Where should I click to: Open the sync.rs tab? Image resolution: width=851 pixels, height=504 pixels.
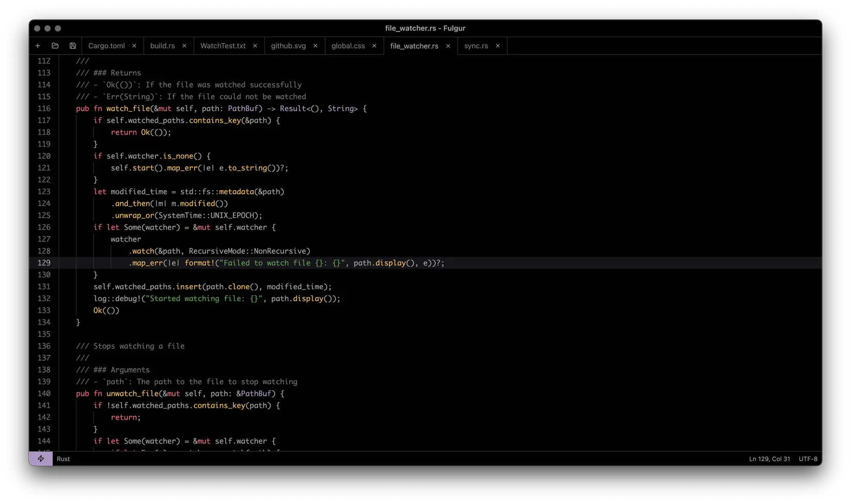coord(476,46)
